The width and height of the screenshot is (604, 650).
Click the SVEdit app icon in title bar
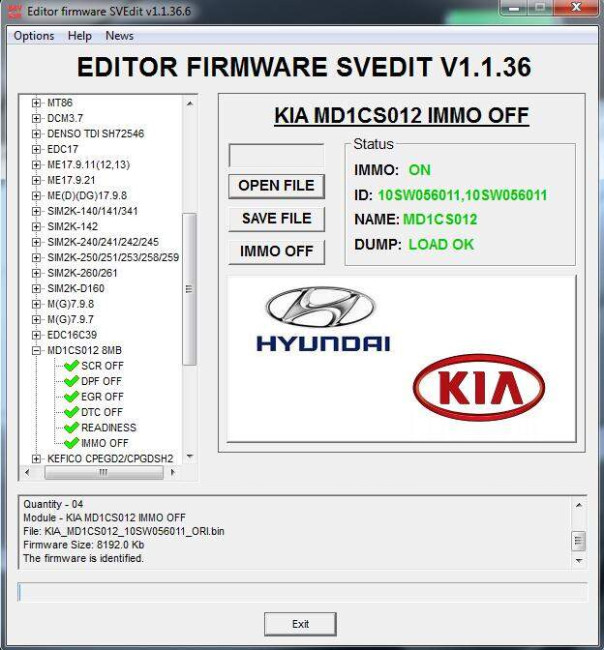tap(15, 11)
